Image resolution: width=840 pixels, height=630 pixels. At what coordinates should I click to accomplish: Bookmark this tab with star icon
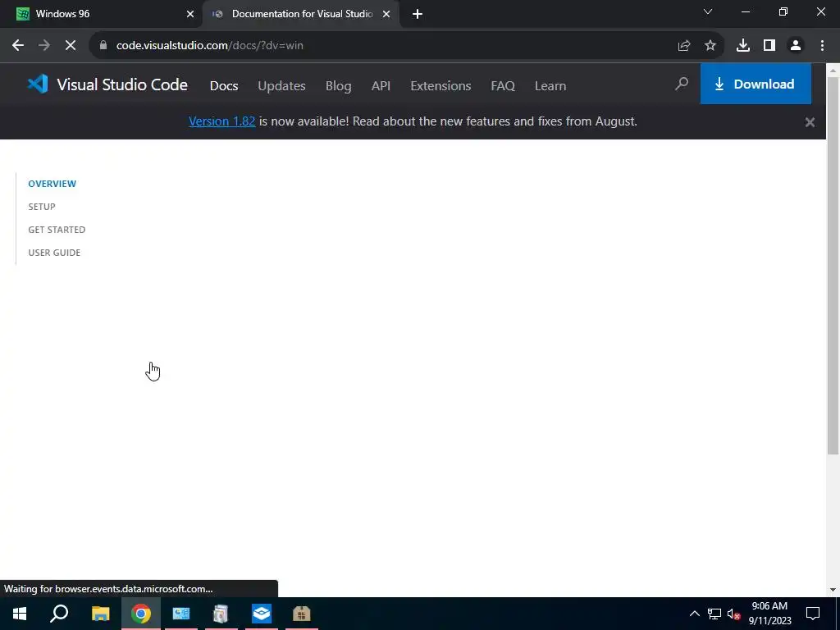pyautogui.click(x=710, y=46)
